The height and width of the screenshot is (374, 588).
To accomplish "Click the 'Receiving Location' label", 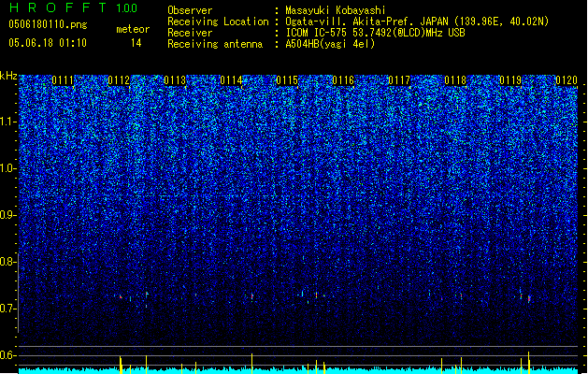I will click(x=218, y=22).
